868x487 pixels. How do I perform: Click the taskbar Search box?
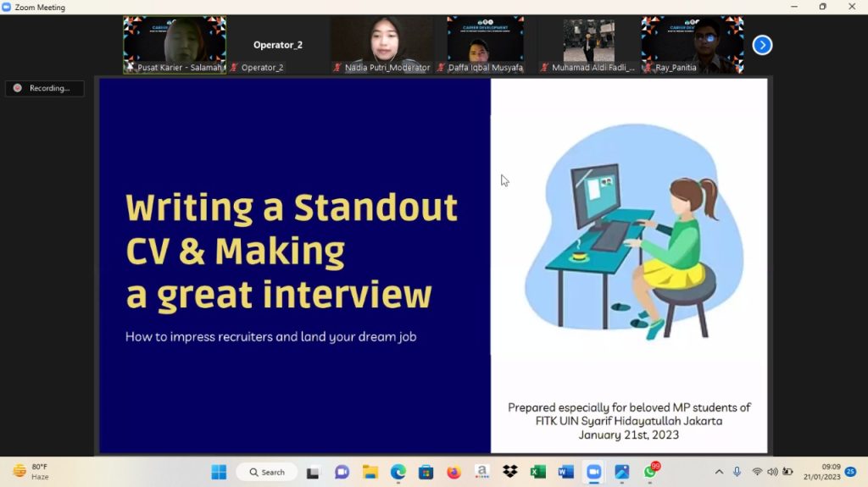[x=267, y=472]
